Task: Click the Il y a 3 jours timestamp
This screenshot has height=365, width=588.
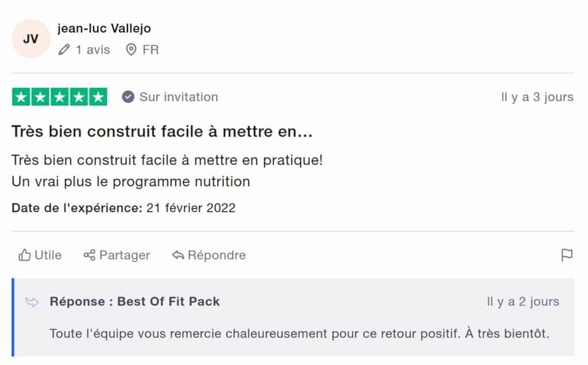Action: 537,97
